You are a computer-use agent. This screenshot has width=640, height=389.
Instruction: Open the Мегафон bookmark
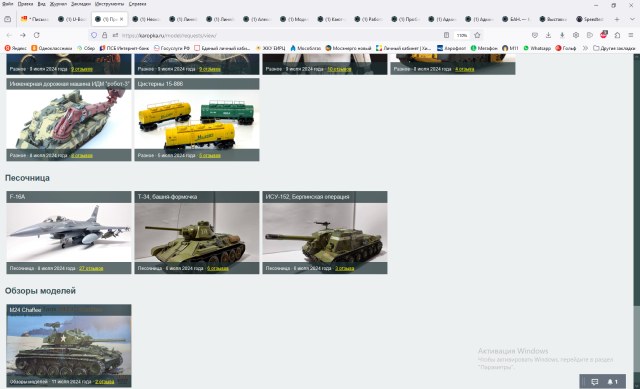[x=484, y=48]
